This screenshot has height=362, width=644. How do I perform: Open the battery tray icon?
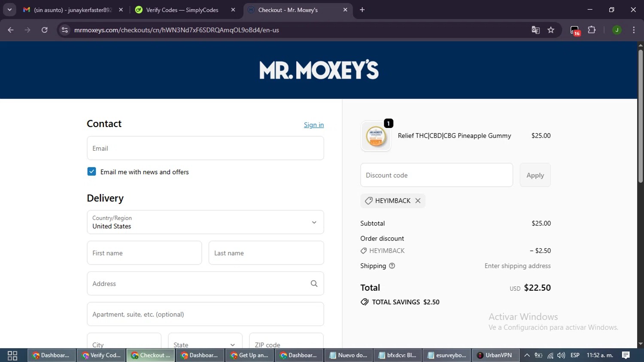(x=538, y=355)
